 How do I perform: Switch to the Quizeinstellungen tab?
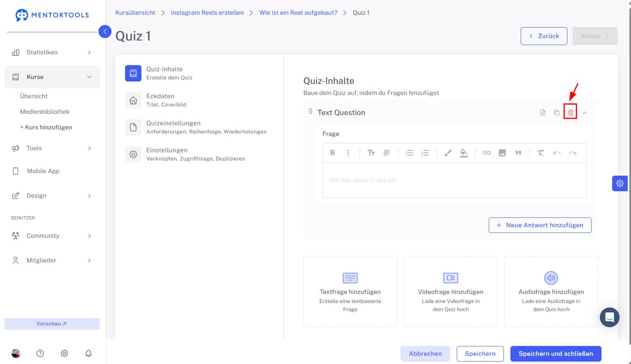point(200,127)
